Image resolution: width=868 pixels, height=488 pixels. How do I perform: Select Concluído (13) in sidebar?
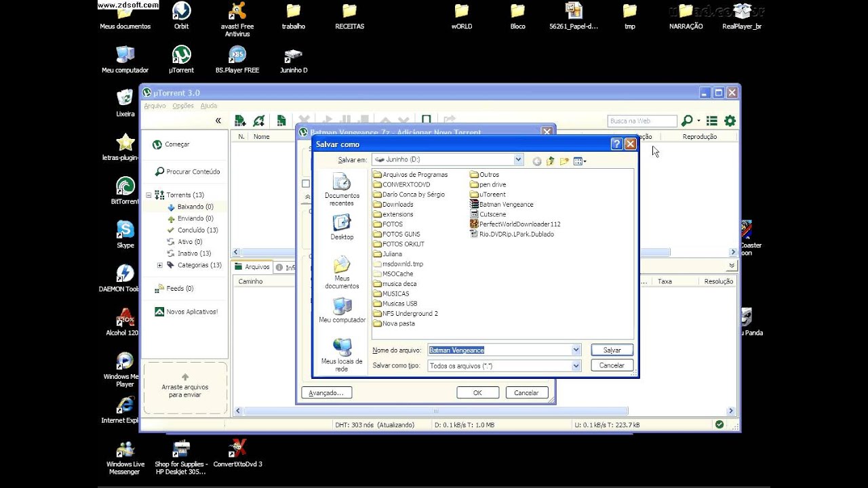coord(197,230)
